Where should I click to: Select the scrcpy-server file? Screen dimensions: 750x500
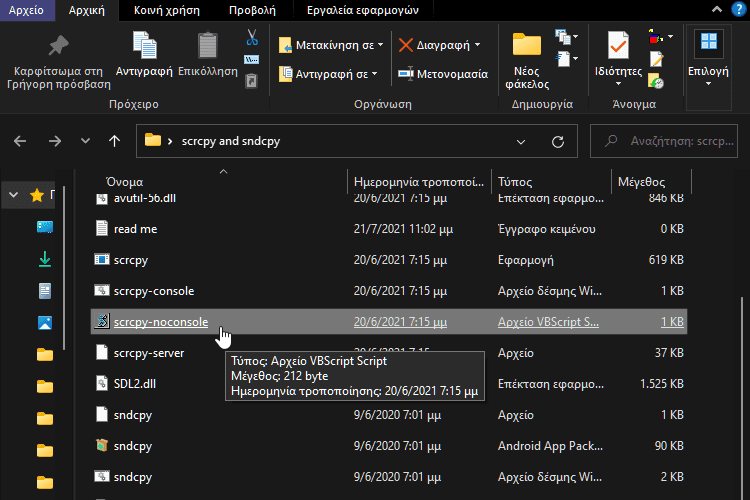coord(388,353)
